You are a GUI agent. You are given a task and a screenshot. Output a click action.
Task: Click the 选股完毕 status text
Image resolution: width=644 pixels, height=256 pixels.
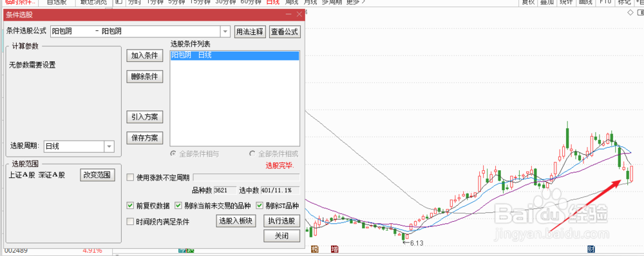pos(279,166)
